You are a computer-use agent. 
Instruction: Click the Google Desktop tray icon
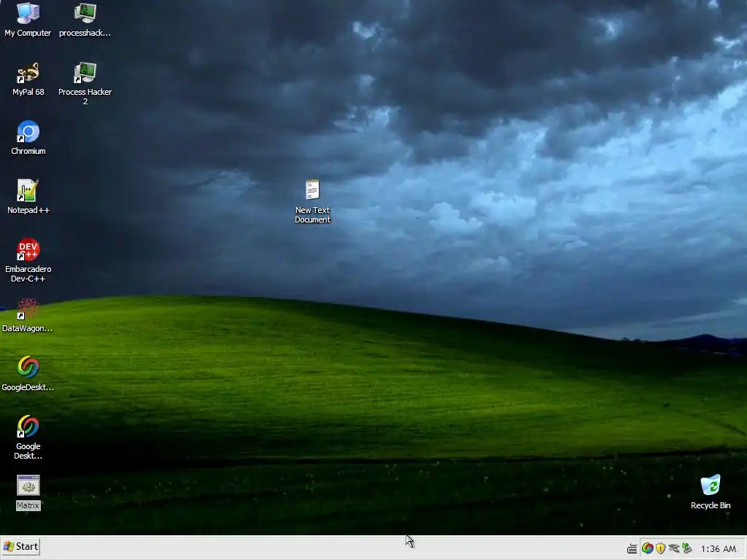(x=647, y=548)
